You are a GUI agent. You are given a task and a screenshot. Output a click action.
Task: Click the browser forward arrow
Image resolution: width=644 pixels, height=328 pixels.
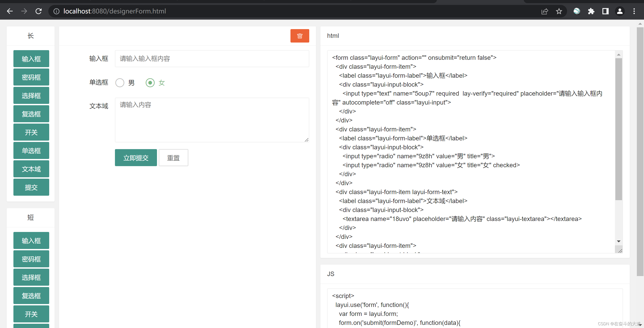pyautogui.click(x=24, y=11)
